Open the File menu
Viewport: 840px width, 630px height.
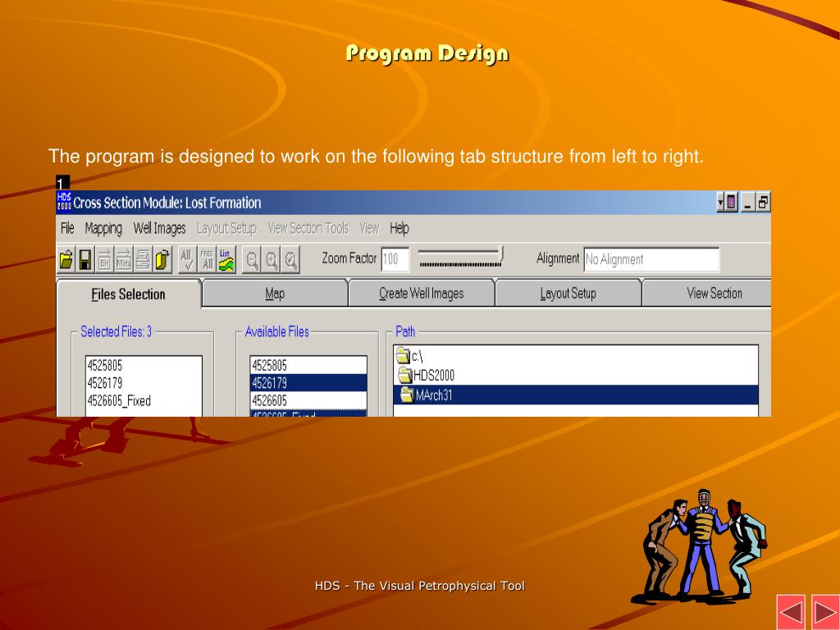point(67,228)
